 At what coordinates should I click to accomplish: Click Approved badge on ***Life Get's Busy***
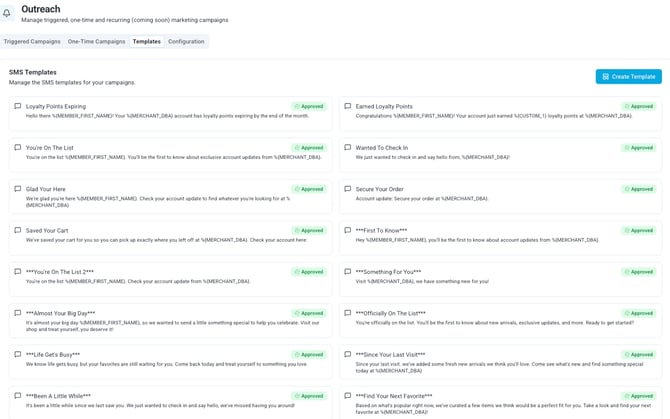309,355
